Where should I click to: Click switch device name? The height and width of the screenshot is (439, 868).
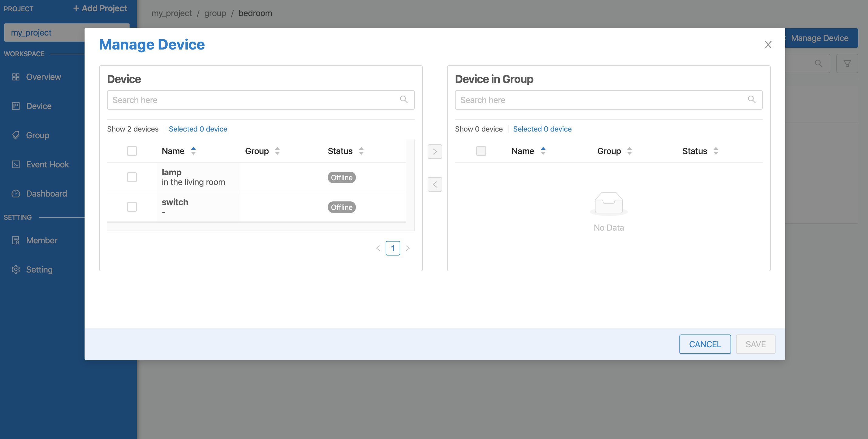click(175, 202)
